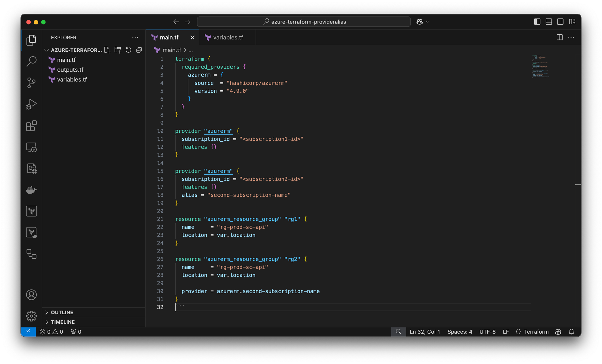The width and height of the screenshot is (602, 364).
Task: Click the editor vertical scrollbar
Action: coord(578,190)
